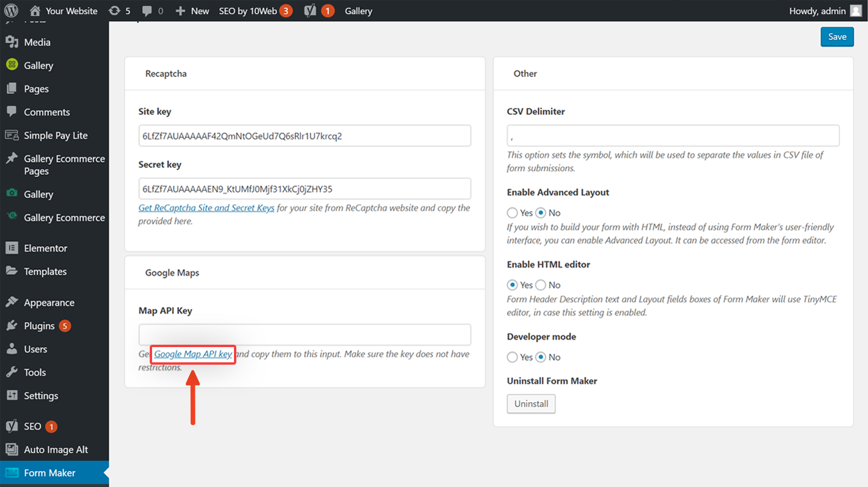Click the Settings sidebar icon
This screenshot has height=487, width=868.
12,395
